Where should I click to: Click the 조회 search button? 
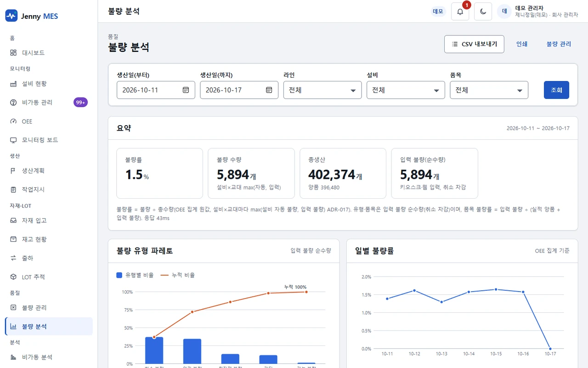[556, 90]
